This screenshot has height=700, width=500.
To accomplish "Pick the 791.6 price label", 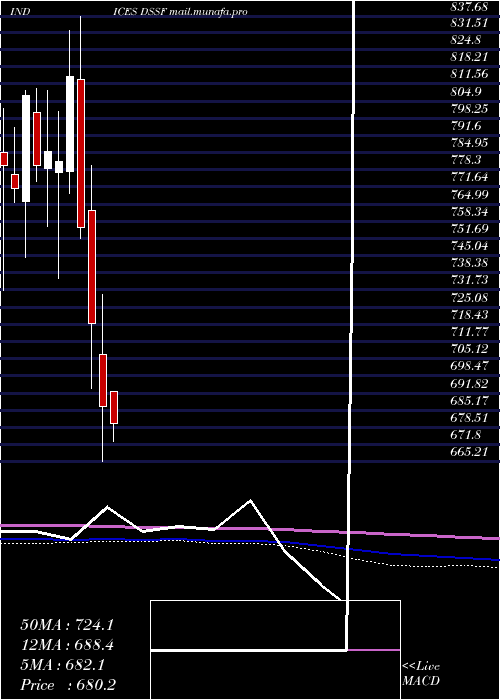I will (x=466, y=125).
